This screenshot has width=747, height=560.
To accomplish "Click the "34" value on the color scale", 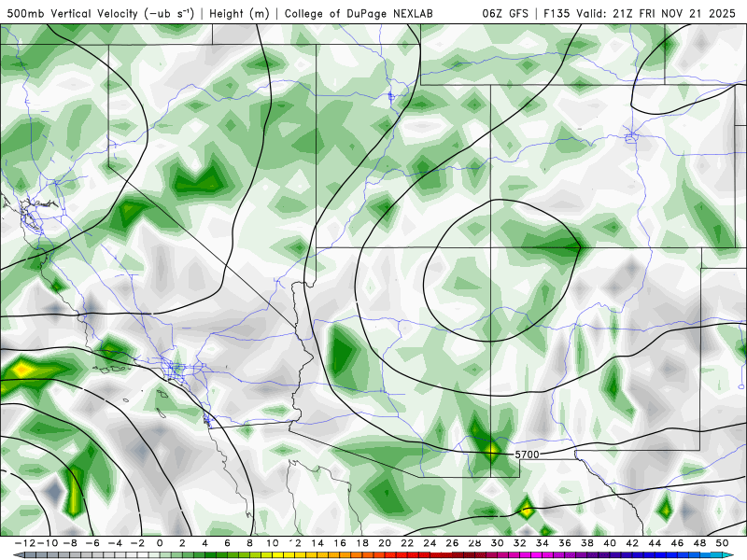I will point(543,543).
